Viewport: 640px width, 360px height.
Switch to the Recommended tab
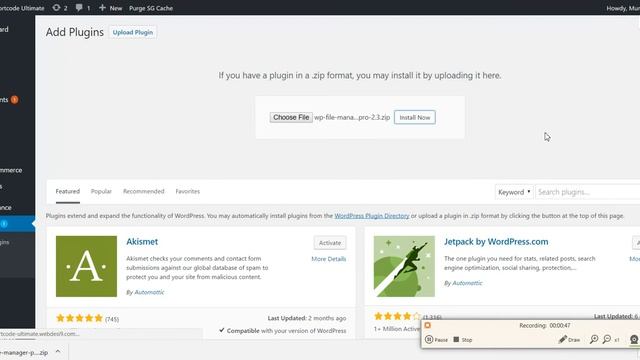pyautogui.click(x=144, y=191)
